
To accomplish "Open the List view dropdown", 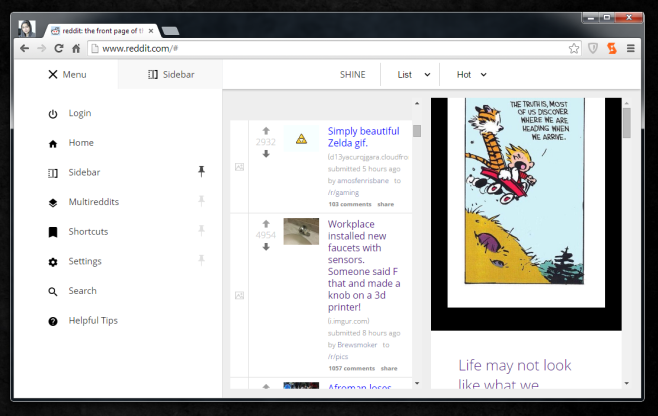I will 414,75.
